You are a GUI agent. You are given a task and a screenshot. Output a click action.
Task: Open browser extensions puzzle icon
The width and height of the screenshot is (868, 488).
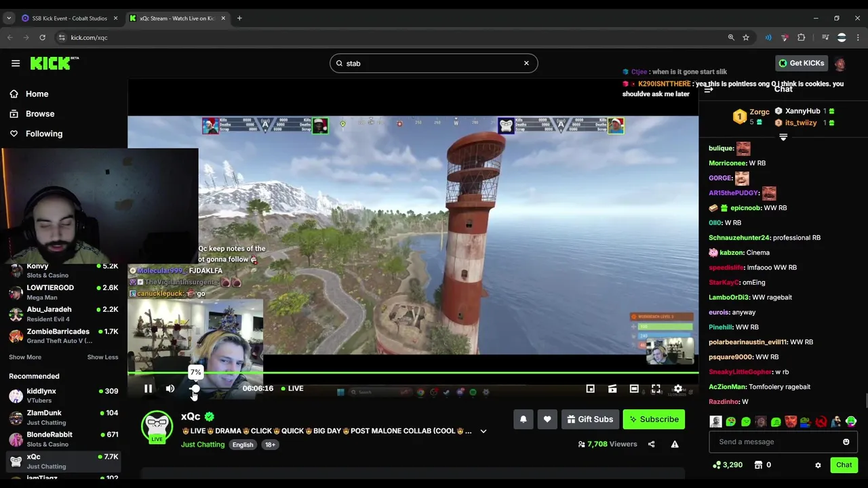tap(802, 37)
